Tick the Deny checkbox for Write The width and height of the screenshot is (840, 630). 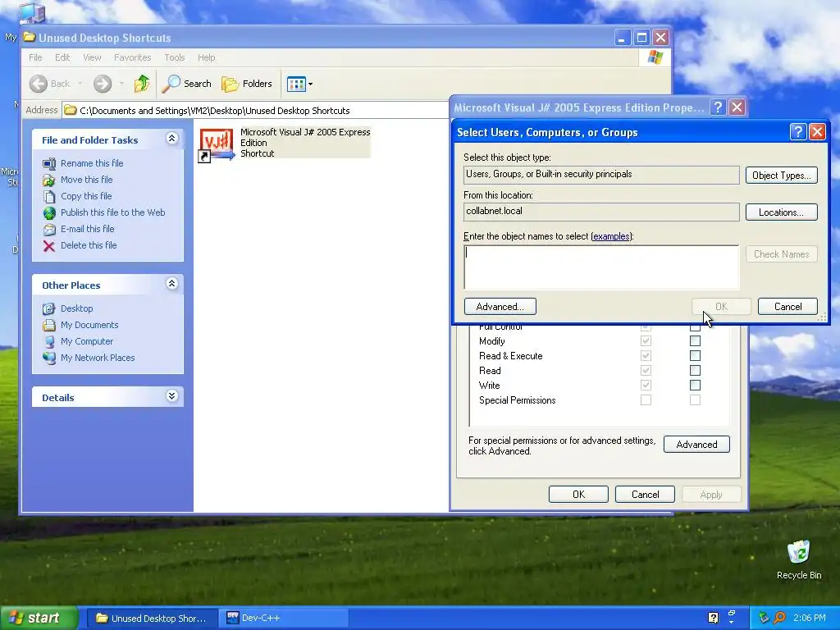695,386
